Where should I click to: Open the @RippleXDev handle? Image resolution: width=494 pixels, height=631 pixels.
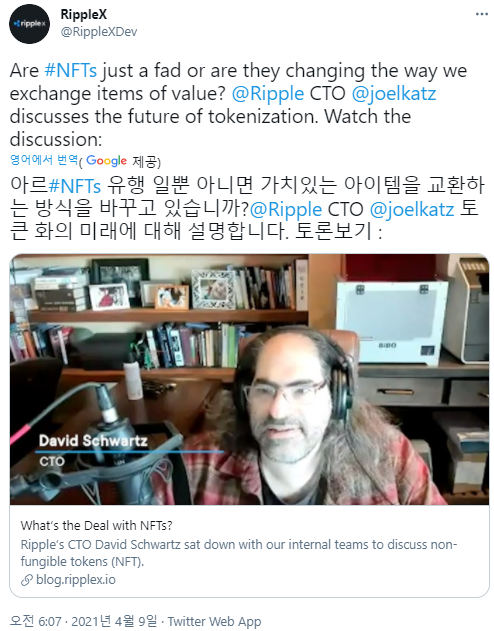point(99,31)
